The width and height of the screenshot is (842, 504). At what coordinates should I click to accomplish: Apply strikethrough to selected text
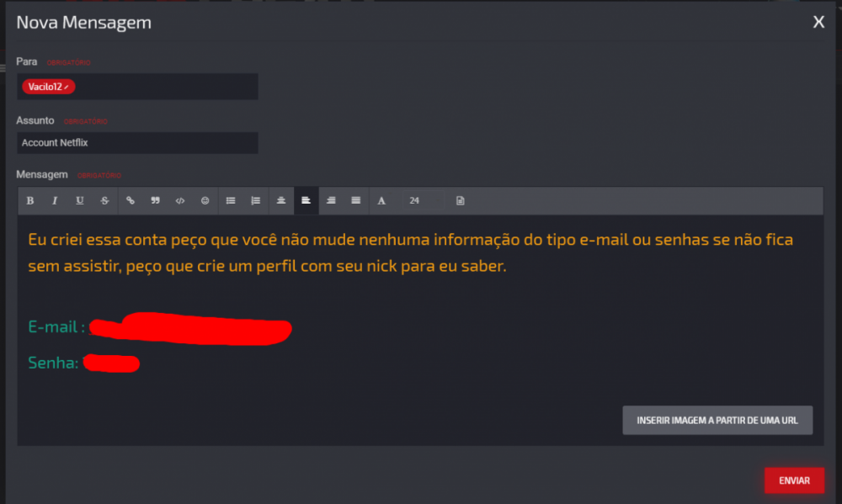pyautogui.click(x=104, y=201)
